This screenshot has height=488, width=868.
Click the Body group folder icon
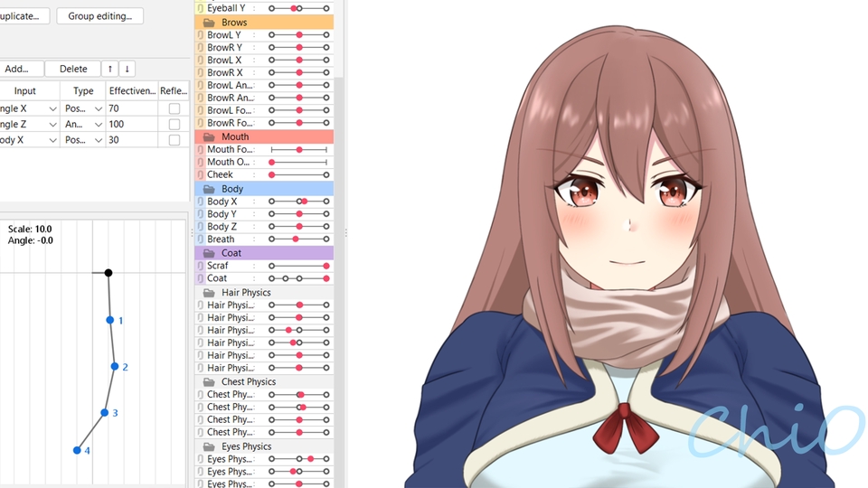click(209, 189)
